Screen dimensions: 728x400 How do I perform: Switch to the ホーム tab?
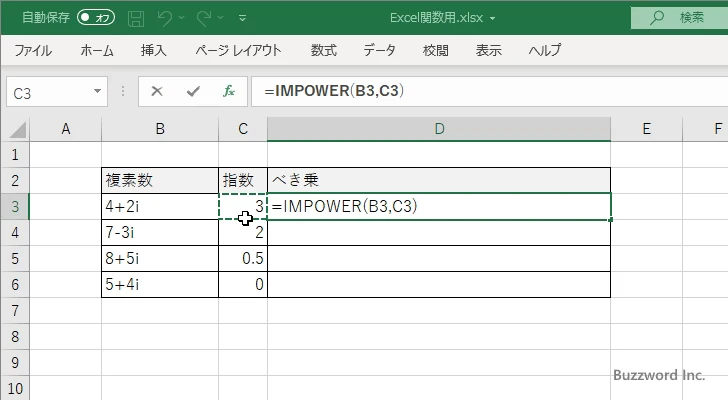coord(97,50)
